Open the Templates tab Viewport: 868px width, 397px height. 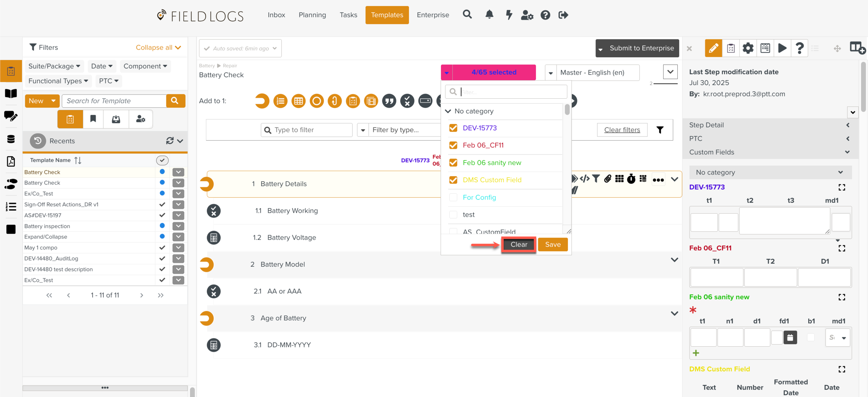click(x=387, y=15)
